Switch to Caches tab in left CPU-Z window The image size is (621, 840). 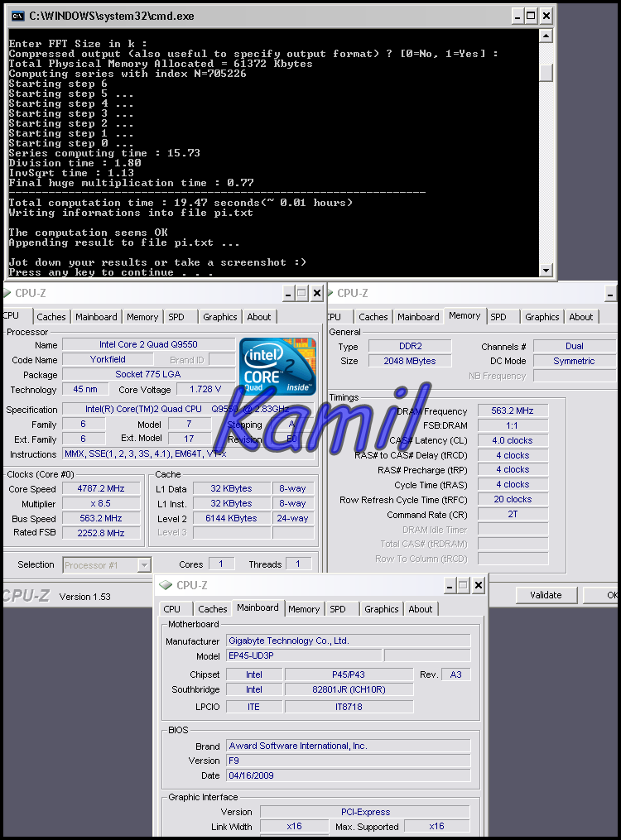click(x=51, y=317)
